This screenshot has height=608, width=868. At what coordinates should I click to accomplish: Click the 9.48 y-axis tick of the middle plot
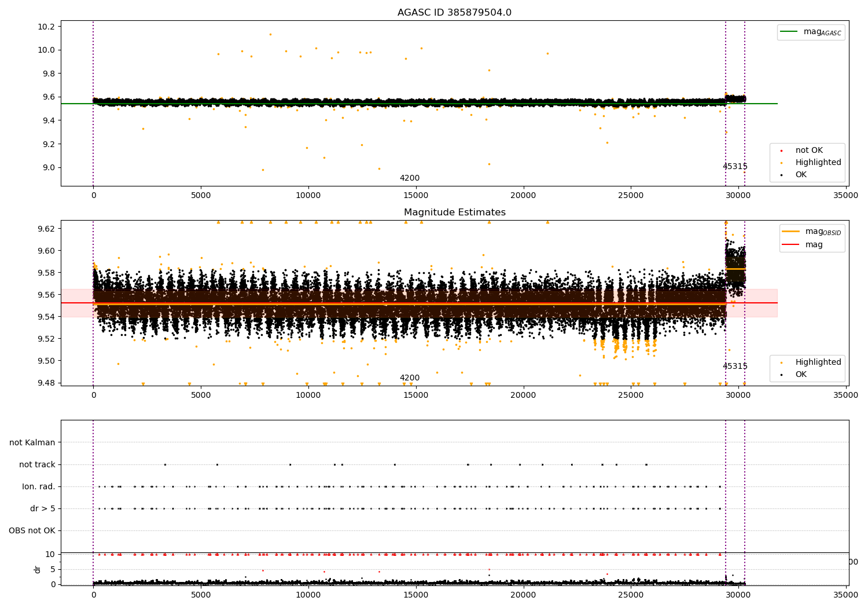tap(46, 383)
